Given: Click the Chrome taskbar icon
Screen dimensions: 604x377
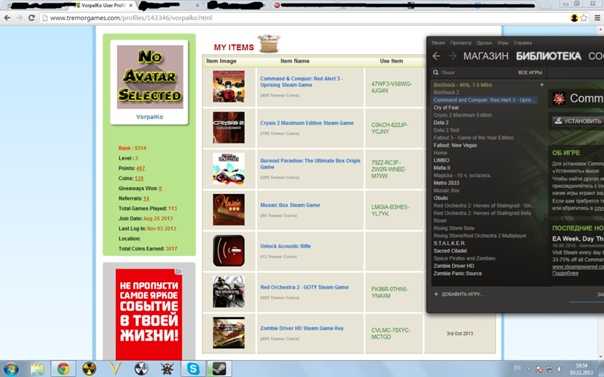Looking at the screenshot, I should (x=64, y=369).
